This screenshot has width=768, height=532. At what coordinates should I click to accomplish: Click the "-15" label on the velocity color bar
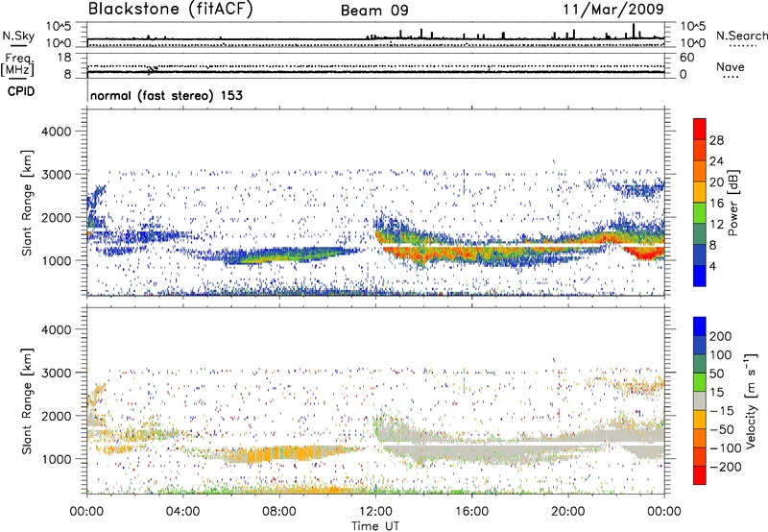[722, 411]
